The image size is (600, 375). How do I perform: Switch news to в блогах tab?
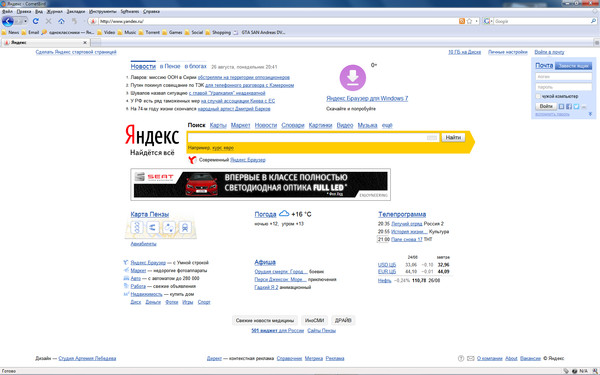click(196, 66)
